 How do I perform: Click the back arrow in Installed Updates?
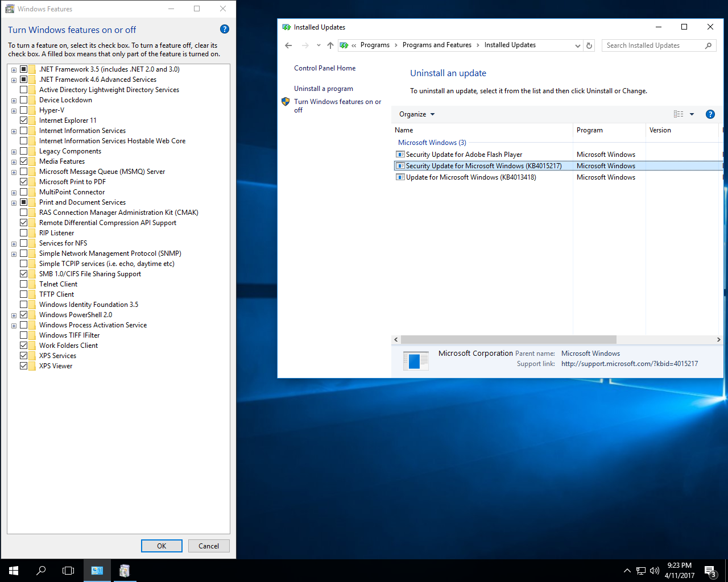[288, 45]
